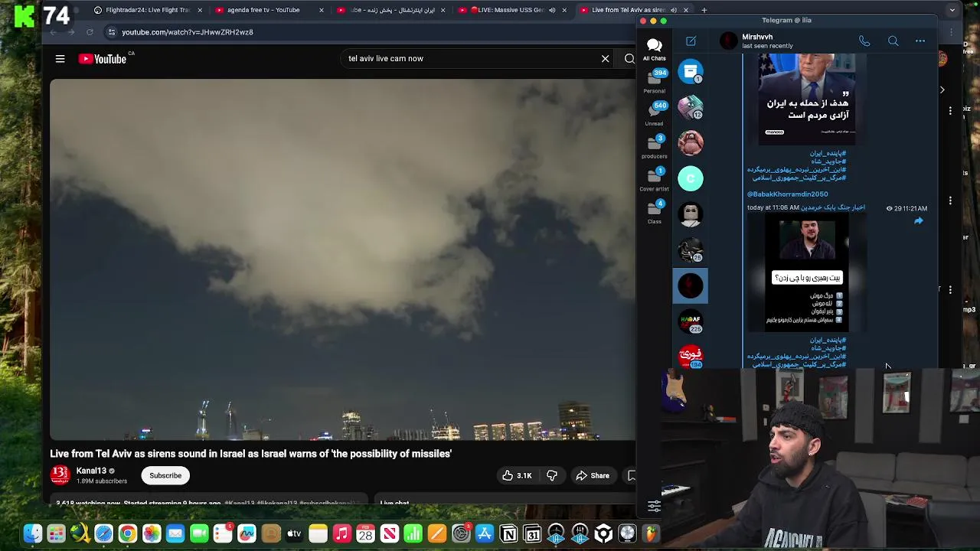Open the Mirshvvh chat header profile

756,41
